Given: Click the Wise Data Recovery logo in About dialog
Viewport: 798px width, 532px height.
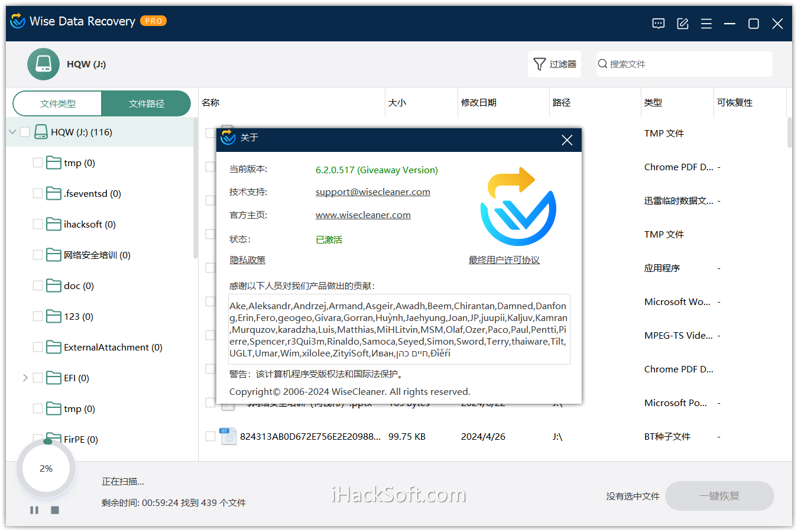Looking at the screenshot, I should click(518, 206).
